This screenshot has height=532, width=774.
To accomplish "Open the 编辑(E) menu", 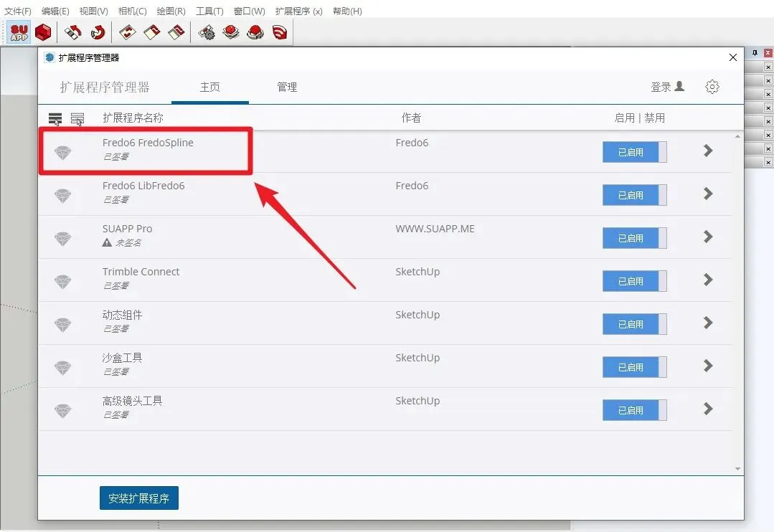I will 55,11.
